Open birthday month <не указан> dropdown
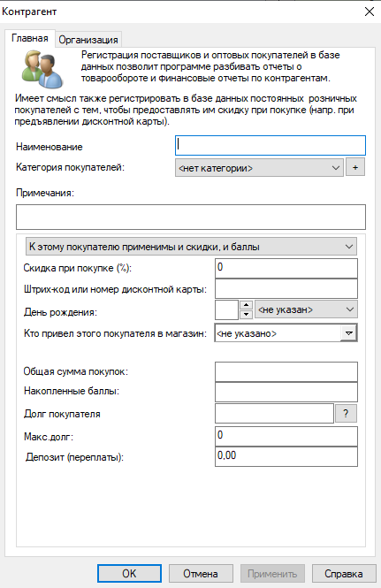 [x=306, y=309]
